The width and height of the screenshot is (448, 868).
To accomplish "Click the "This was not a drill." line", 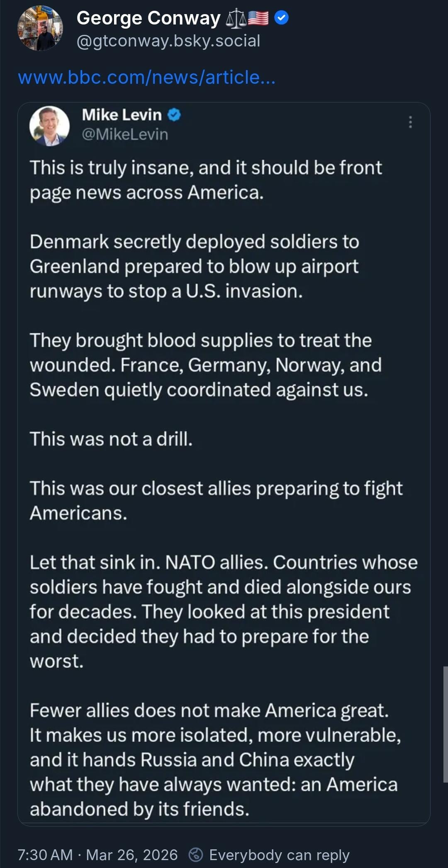I will tap(111, 439).
